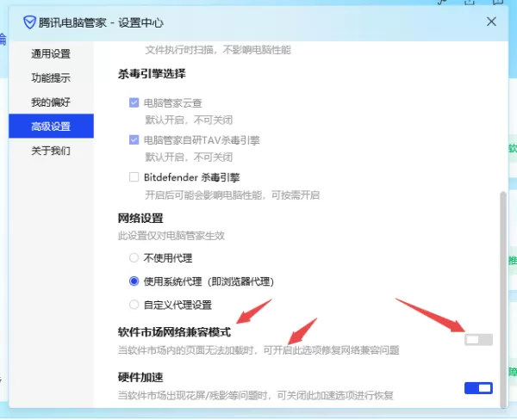
Task: Enable the Bitdefender 杀毒引擎 checkbox
Action: [x=134, y=177]
